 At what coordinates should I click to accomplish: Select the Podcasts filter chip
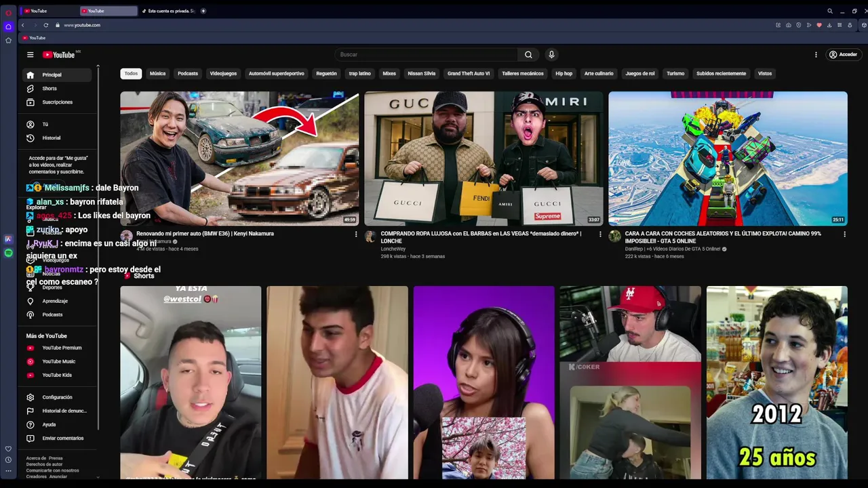pos(188,74)
